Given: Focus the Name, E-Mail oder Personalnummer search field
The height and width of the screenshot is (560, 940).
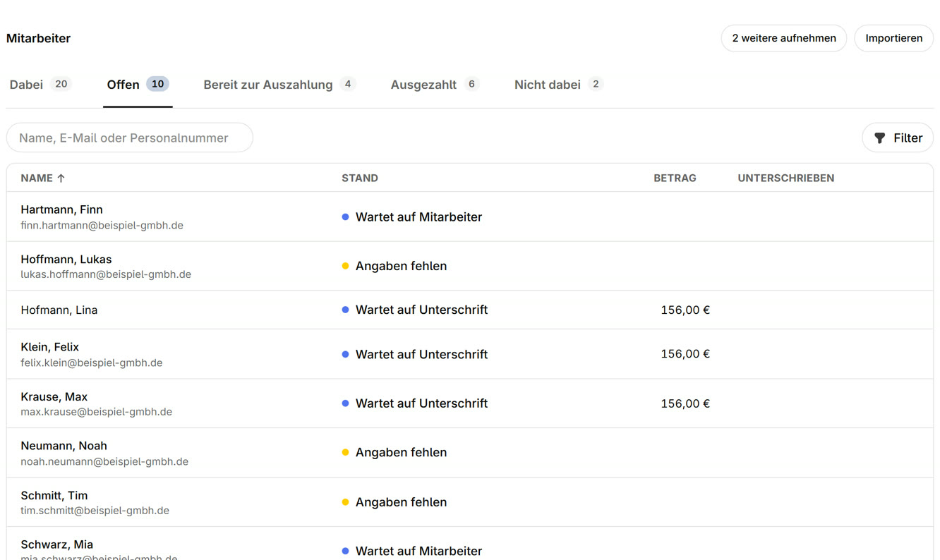Looking at the screenshot, I should tap(130, 138).
